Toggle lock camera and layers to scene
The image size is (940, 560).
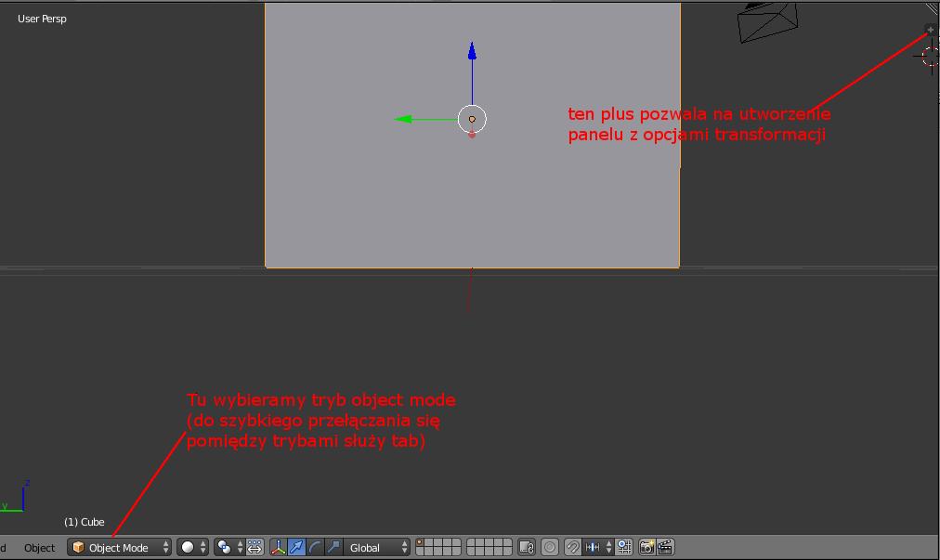[527, 547]
